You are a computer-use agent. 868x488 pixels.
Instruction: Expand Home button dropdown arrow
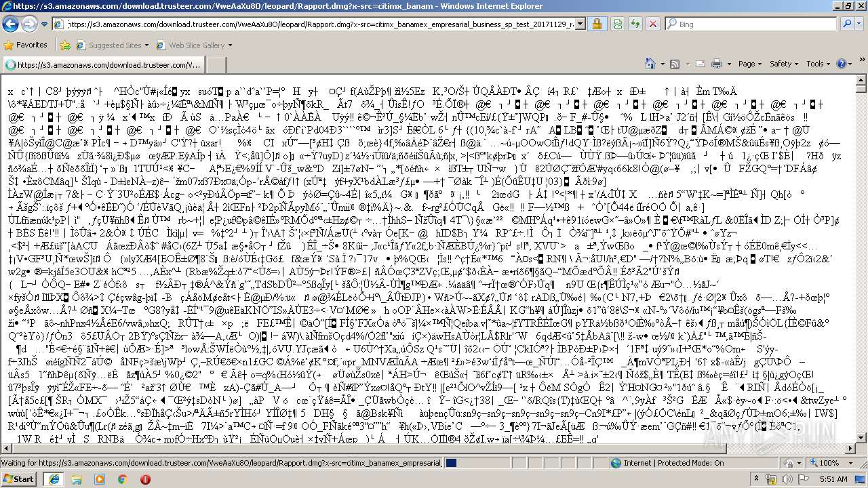click(x=662, y=64)
